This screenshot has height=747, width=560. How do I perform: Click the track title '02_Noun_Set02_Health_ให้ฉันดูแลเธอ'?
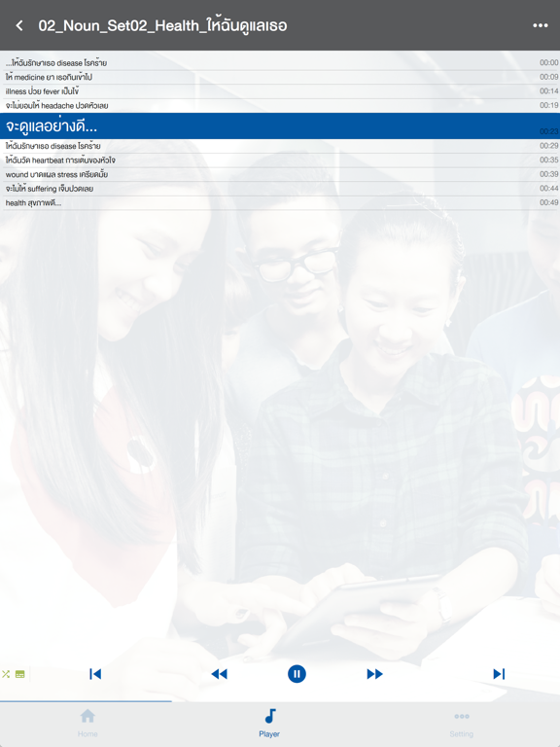point(162,25)
